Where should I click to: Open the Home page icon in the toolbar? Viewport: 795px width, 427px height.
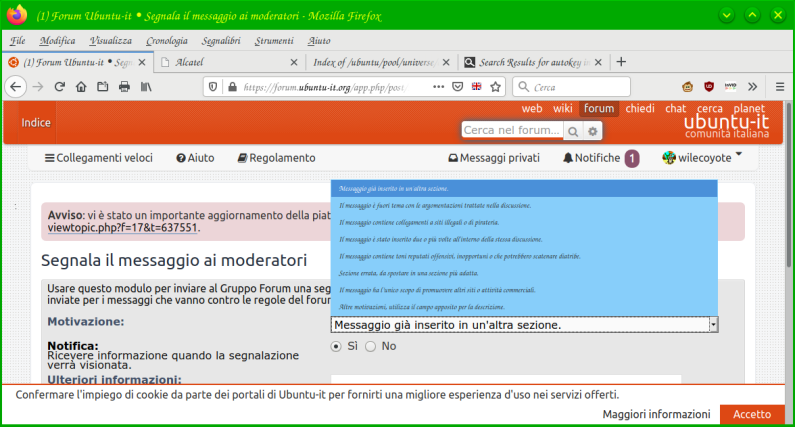[x=81, y=87]
